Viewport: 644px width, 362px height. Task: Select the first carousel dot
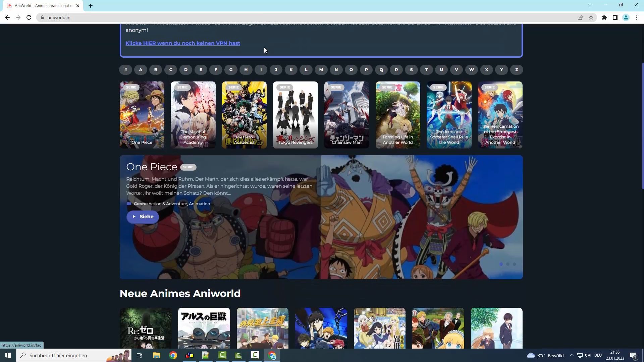point(501,264)
